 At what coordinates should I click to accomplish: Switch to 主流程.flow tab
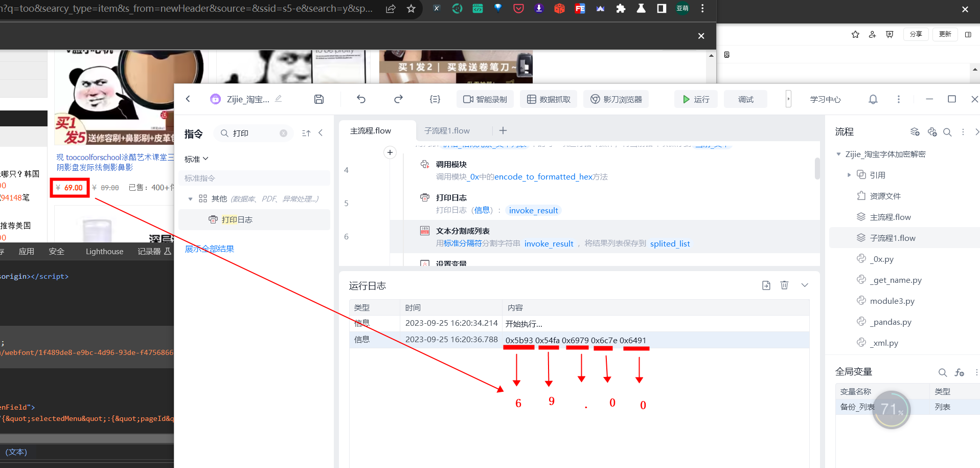(x=377, y=131)
